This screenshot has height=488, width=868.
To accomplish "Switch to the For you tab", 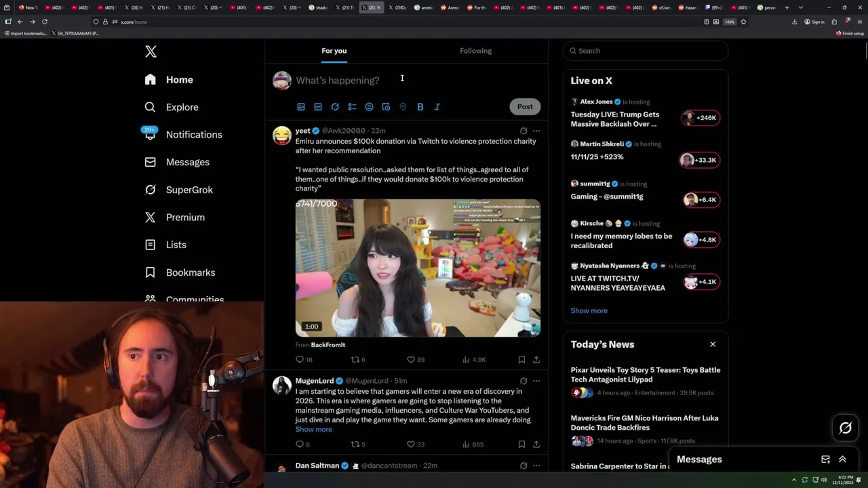I will 334,51.
